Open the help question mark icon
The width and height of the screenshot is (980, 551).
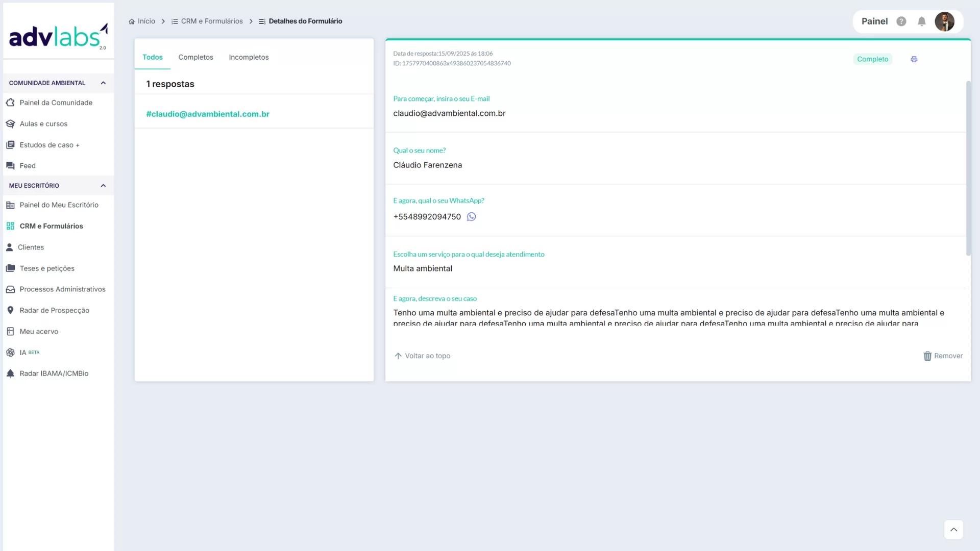pos(901,21)
